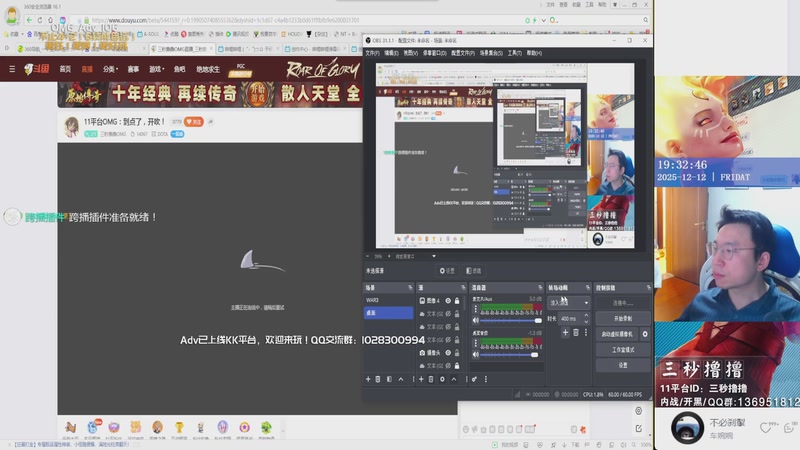Expand the Douyu 游戏 navigation dropdown
Image resolution: width=800 pixels, height=450 pixels.
point(156,69)
